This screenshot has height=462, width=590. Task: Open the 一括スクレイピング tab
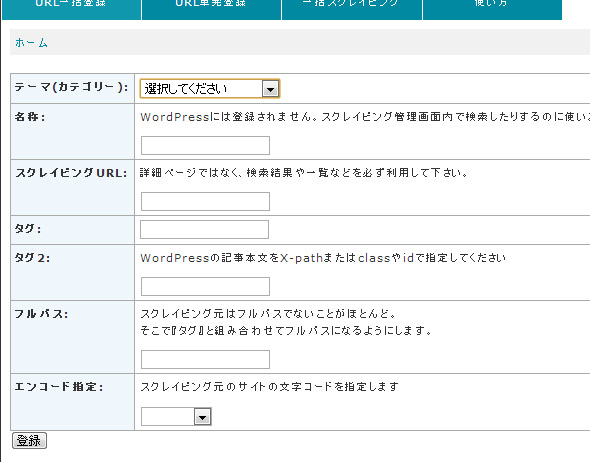[x=352, y=9]
